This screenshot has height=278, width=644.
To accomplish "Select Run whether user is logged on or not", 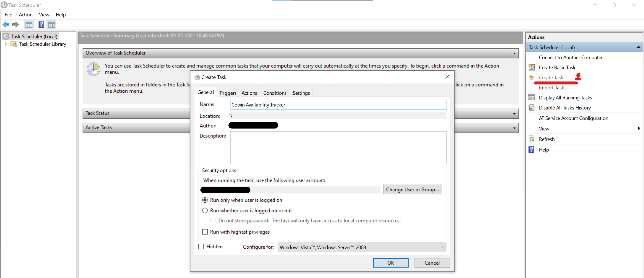I will point(205,210).
